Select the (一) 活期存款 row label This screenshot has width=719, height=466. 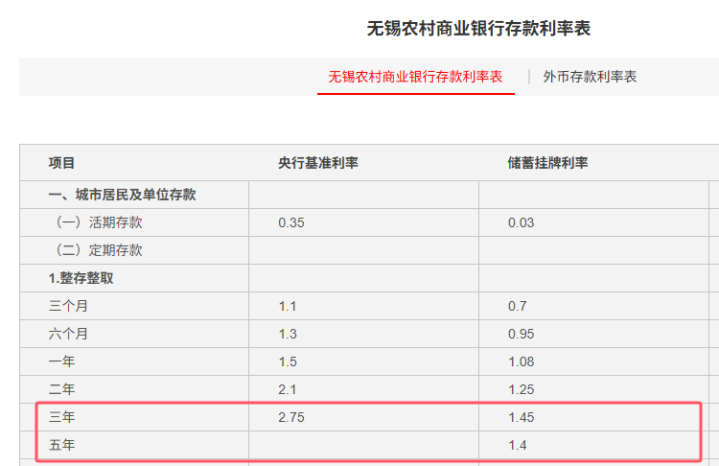coord(99,222)
